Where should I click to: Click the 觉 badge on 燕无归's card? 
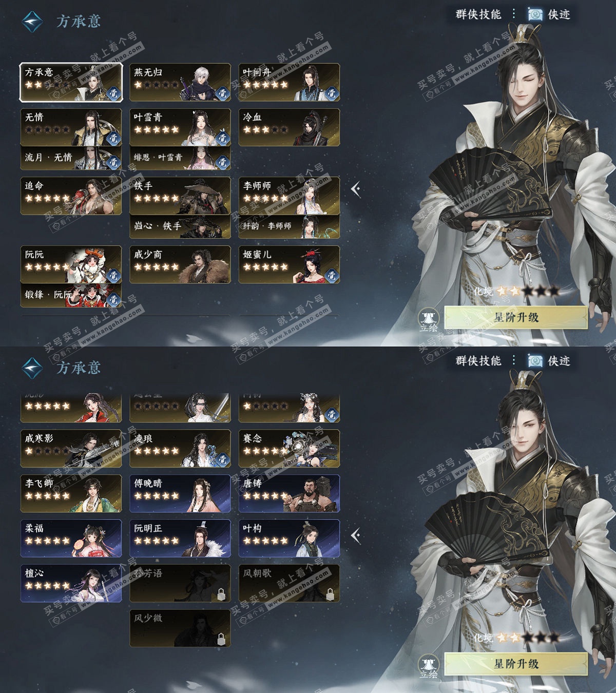click(x=222, y=93)
